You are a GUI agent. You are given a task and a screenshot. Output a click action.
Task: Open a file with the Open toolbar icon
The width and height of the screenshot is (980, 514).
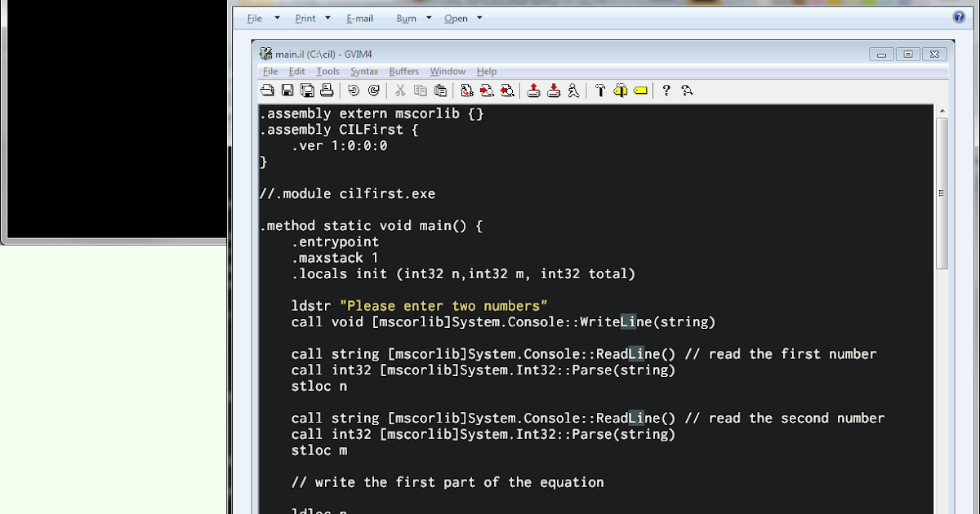[x=267, y=91]
